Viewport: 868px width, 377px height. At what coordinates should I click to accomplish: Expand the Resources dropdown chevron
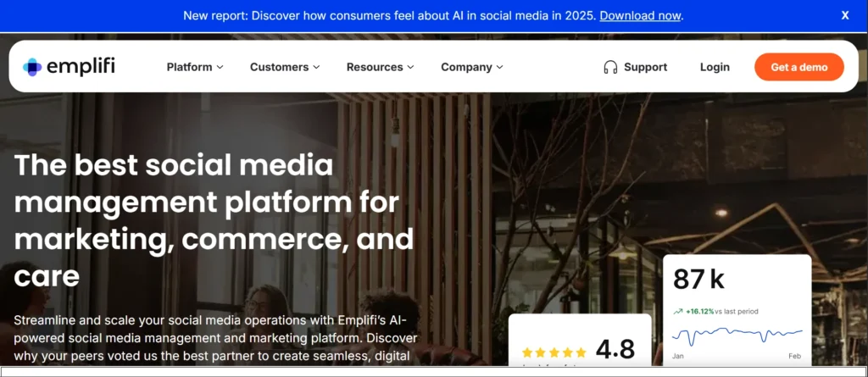coord(410,68)
